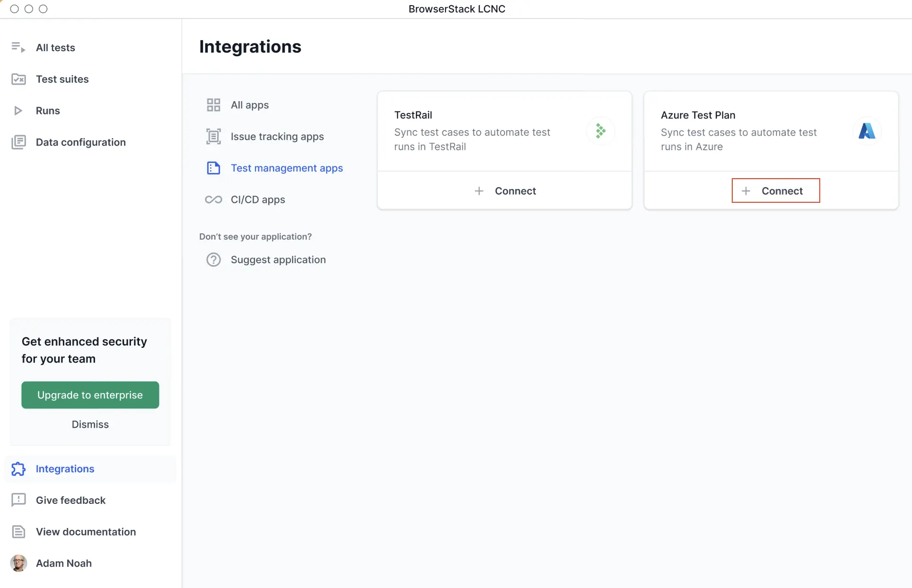Viewport: 912px width, 588px height.
Task: Click the TestRail logo on its card
Action: coord(601,131)
